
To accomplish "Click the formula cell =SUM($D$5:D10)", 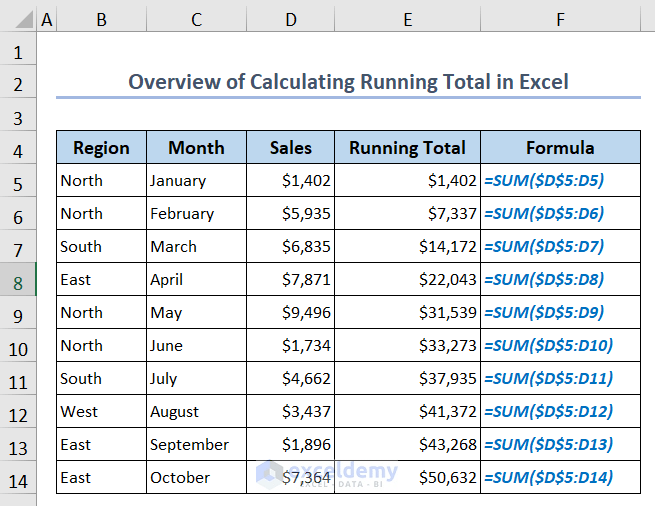I will coord(560,346).
